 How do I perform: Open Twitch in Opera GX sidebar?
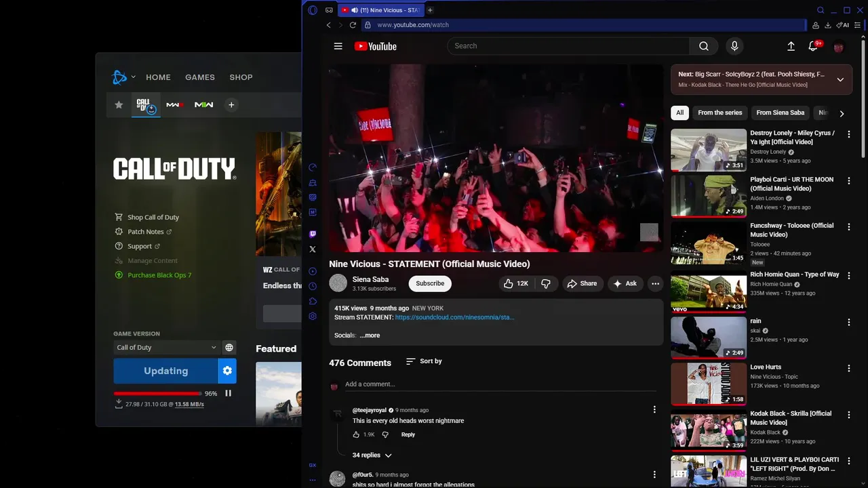click(313, 234)
